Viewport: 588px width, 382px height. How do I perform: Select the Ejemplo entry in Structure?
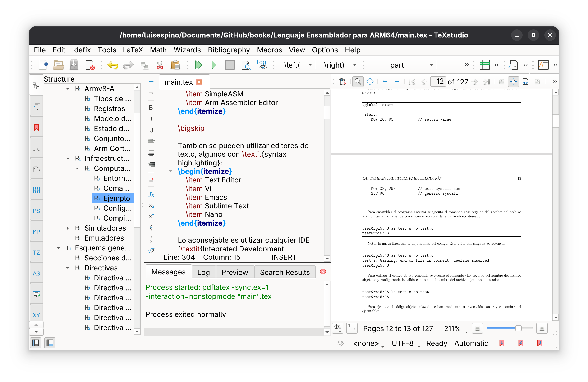(113, 198)
